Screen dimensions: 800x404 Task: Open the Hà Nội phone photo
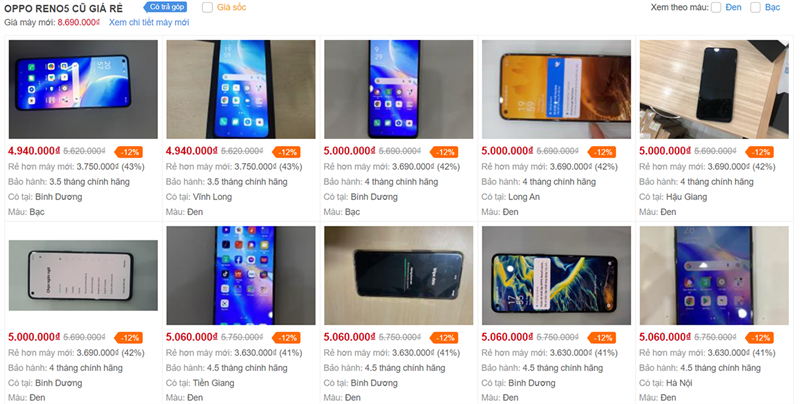[714, 275]
